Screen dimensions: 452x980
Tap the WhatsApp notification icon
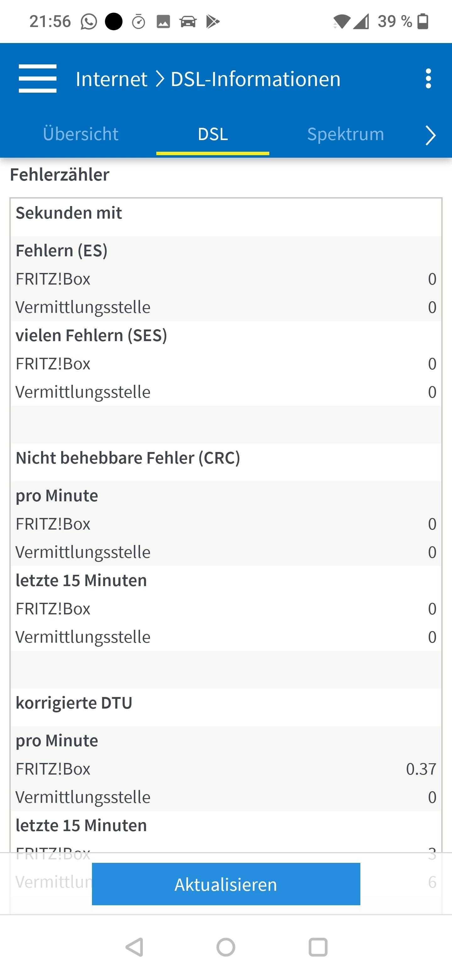(89, 22)
